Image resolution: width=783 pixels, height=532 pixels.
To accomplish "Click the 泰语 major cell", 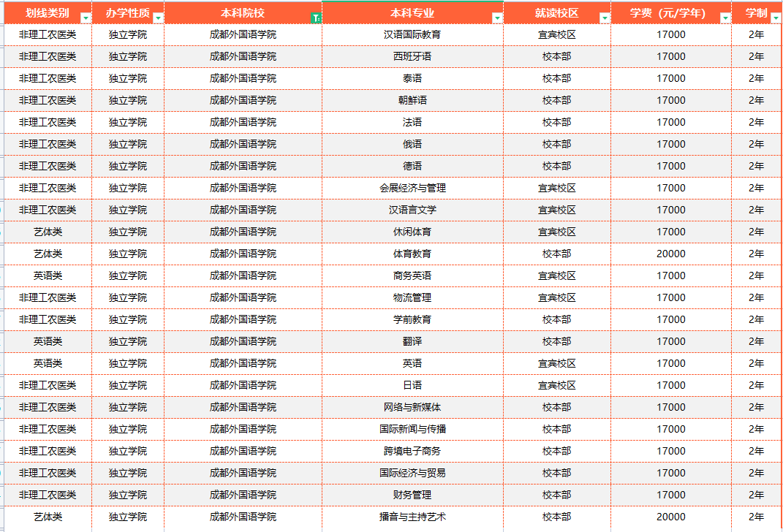I will (x=412, y=78).
